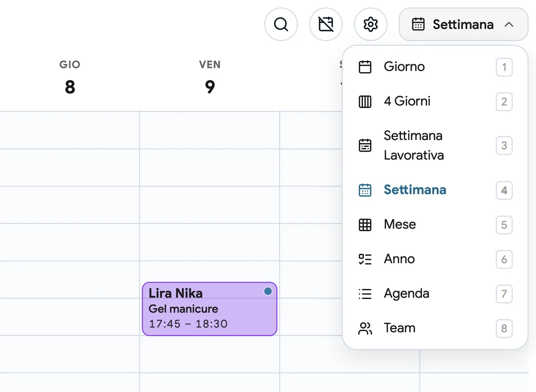This screenshot has width=536, height=392.
Task: Click the chevron arrow beside Settimana
Action: click(509, 24)
